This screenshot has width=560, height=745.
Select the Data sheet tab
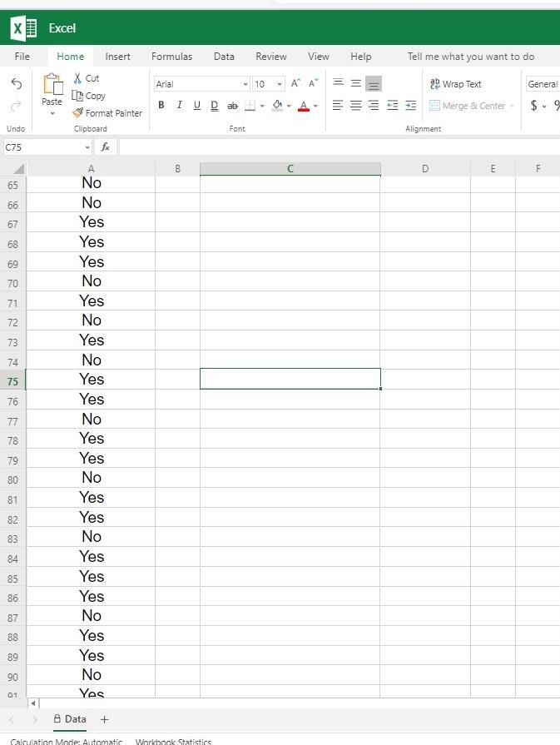pyautogui.click(x=70, y=719)
